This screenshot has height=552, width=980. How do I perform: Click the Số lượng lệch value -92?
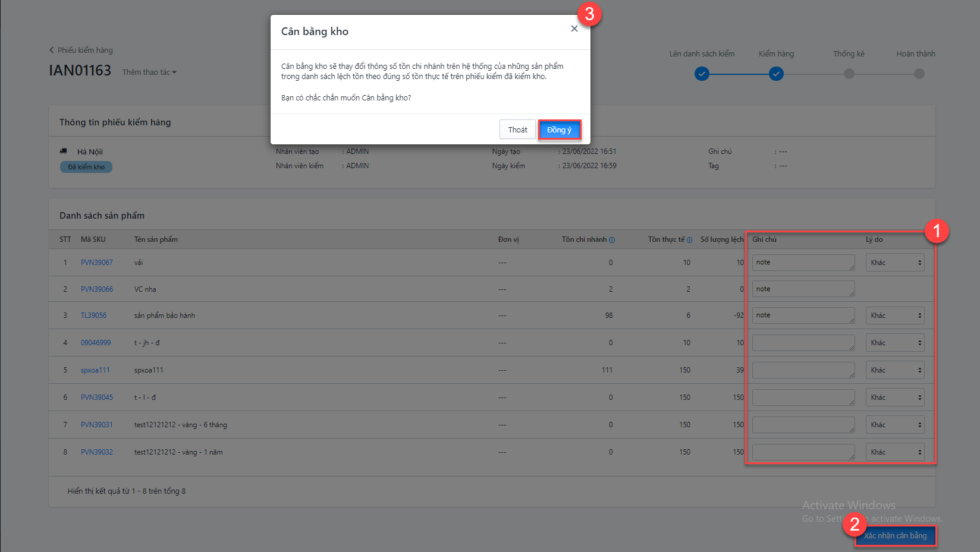[739, 316]
